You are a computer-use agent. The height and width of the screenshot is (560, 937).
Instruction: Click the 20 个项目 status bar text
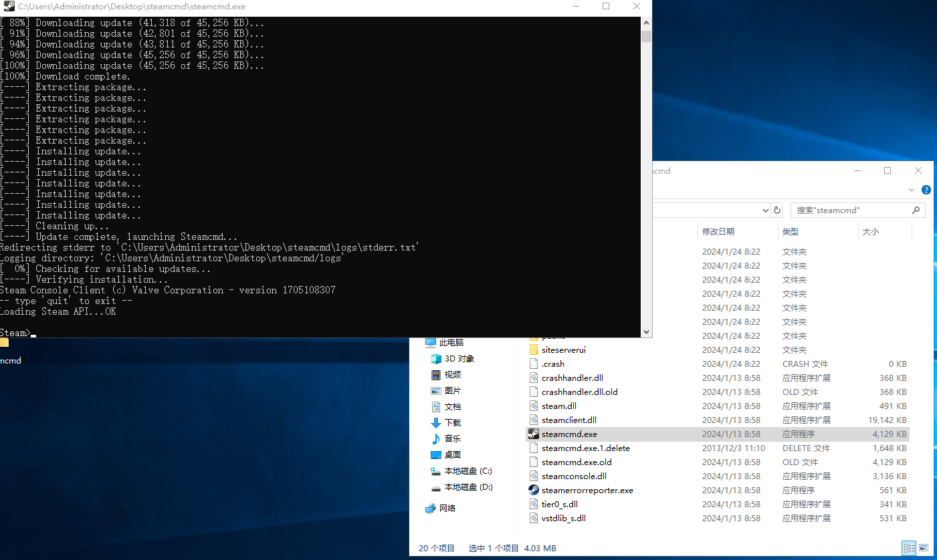coord(437,548)
